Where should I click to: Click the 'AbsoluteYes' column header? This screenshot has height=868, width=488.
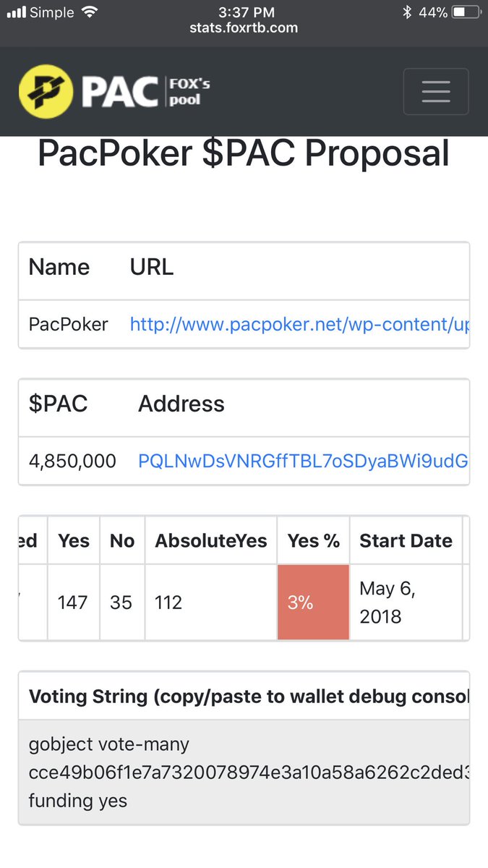tap(211, 540)
